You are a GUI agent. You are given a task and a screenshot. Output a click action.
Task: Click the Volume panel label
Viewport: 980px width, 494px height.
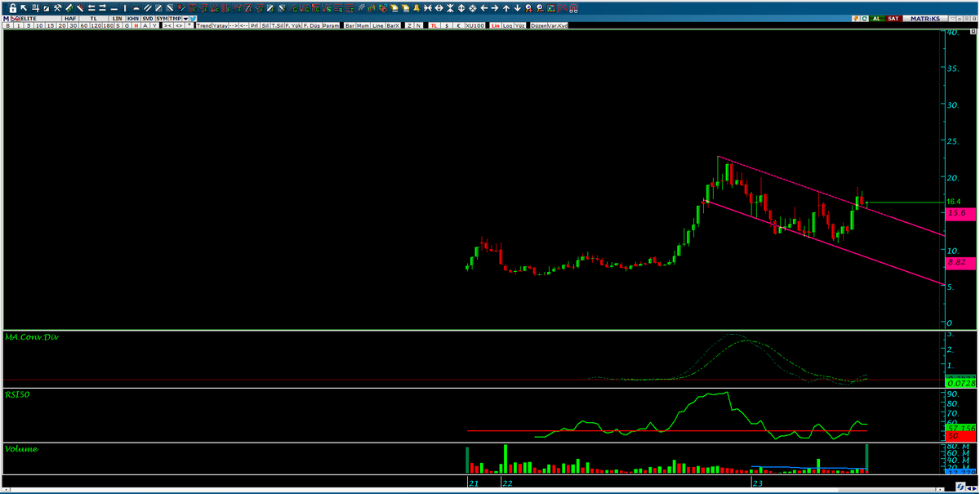pyautogui.click(x=21, y=448)
